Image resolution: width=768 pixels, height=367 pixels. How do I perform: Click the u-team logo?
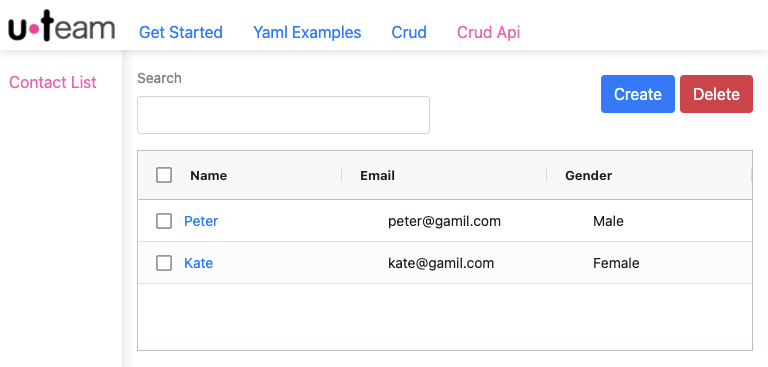tap(62, 25)
